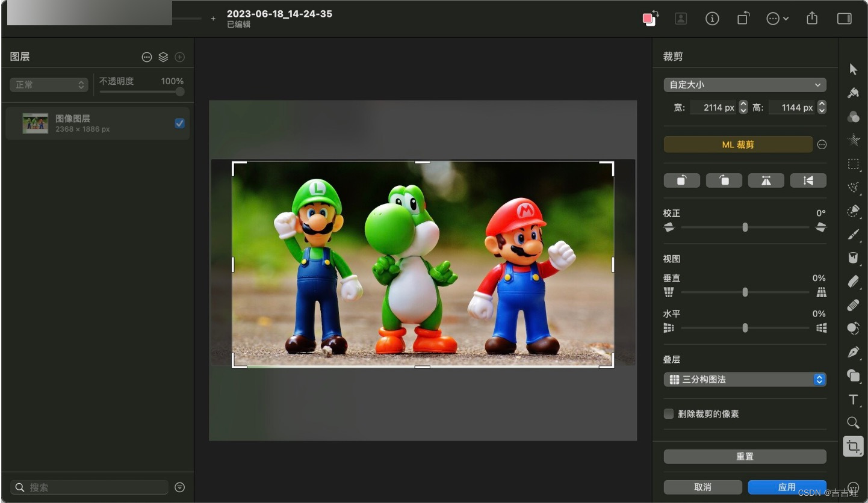This screenshot has height=503, width=868.
Task: Click the foreground pink color swatch
Action: click(x=648, y=19)
